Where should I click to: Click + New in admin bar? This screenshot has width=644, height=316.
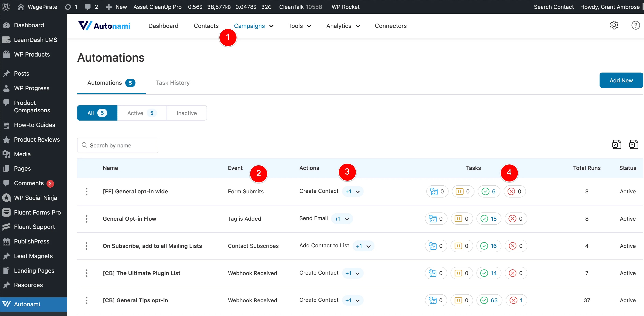pos(116,7)
